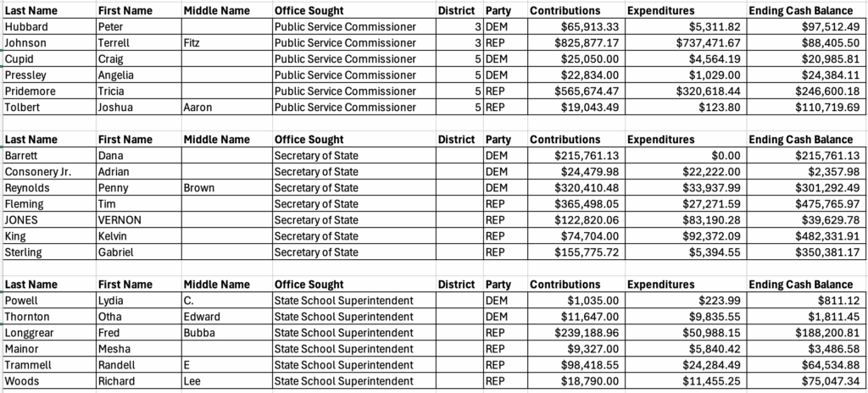Select the cell with first name Lydia

tap(113, 301)
